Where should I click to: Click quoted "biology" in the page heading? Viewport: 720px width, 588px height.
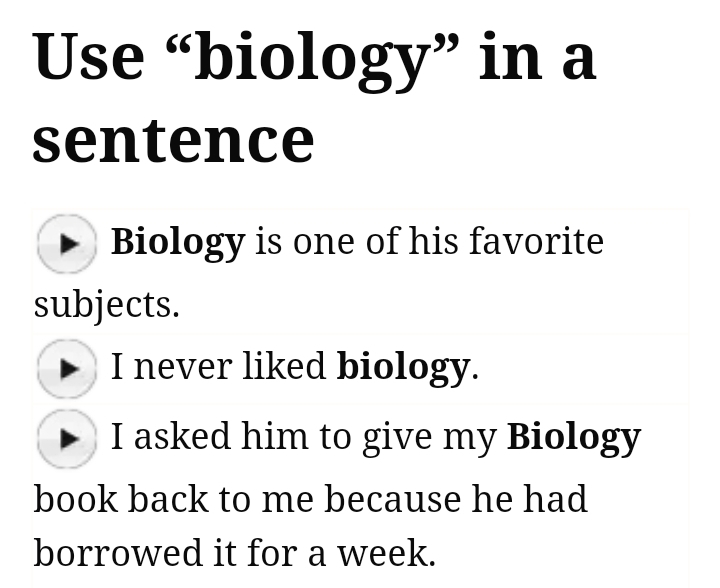[x=325, y=57]
